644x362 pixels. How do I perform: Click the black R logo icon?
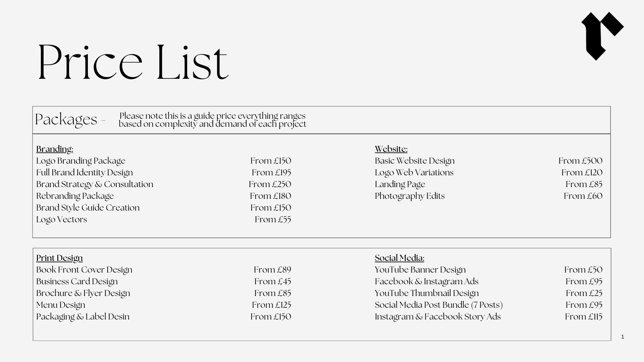pos(602,36)
